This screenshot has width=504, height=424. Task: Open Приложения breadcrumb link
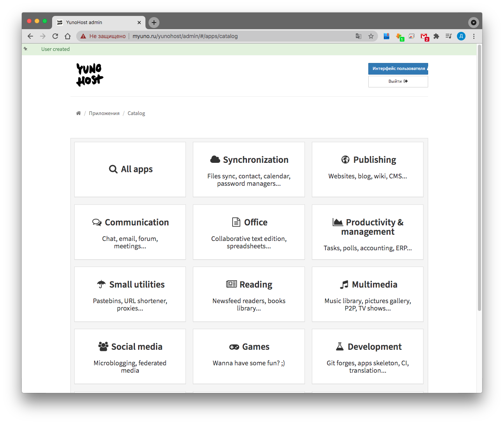coord(104,113)
